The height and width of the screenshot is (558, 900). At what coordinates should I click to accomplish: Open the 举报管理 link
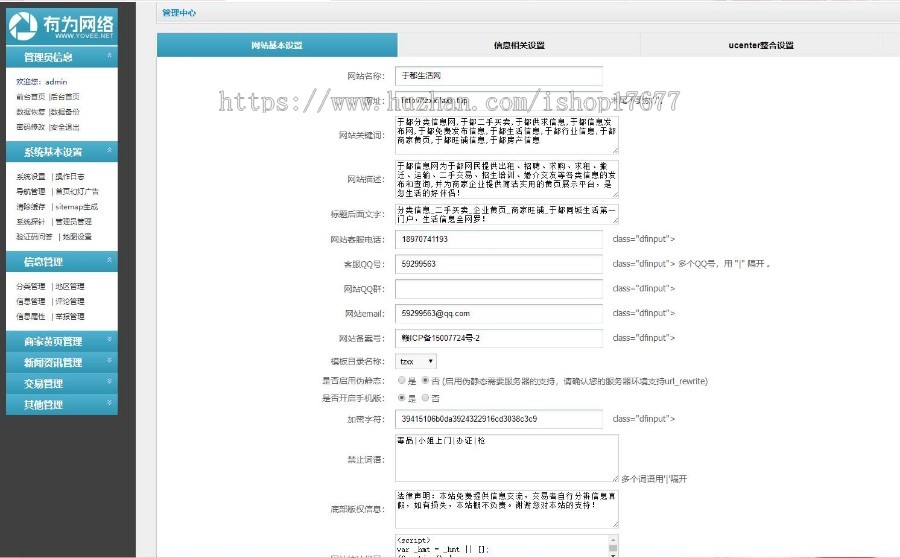pos(70,316)
